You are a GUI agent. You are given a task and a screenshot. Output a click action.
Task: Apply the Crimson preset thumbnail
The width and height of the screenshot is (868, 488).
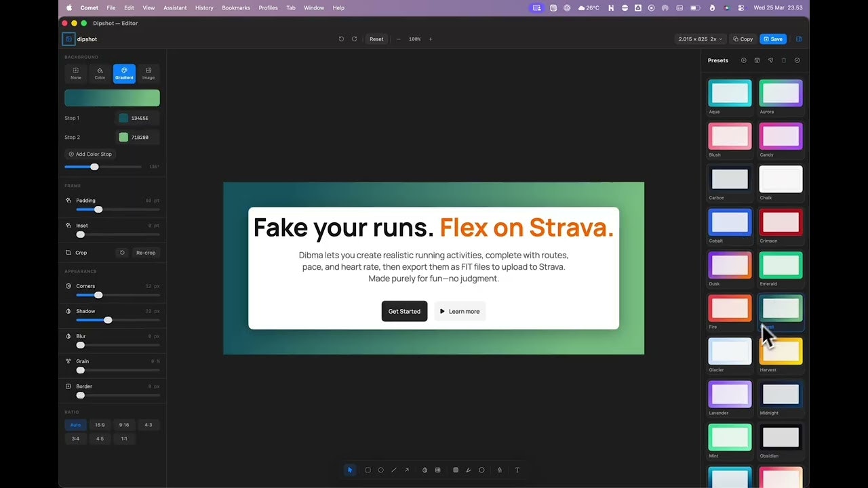[x=781, y=222]
